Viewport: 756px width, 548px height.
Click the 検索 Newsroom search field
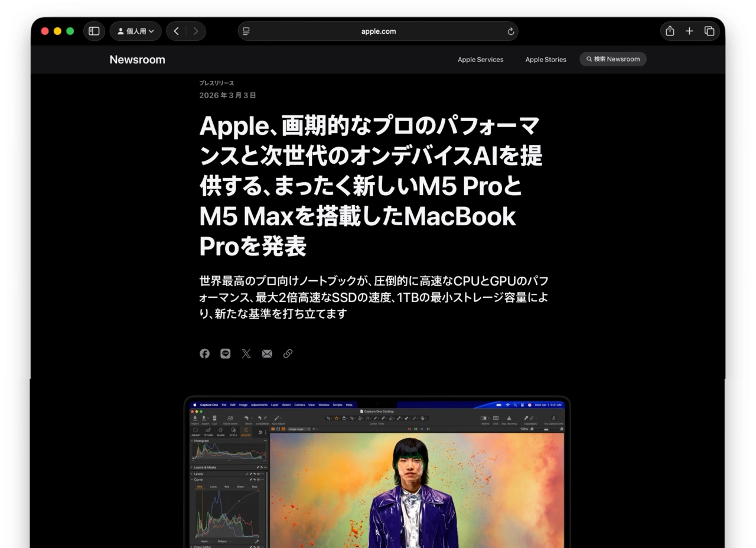[x=612, y=59]
